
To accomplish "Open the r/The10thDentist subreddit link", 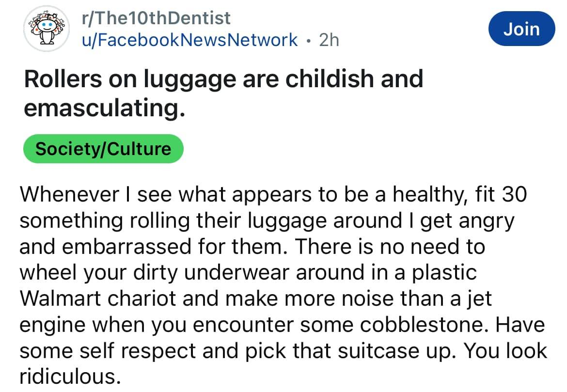I will pyautogui.click(x=157, y=18).
